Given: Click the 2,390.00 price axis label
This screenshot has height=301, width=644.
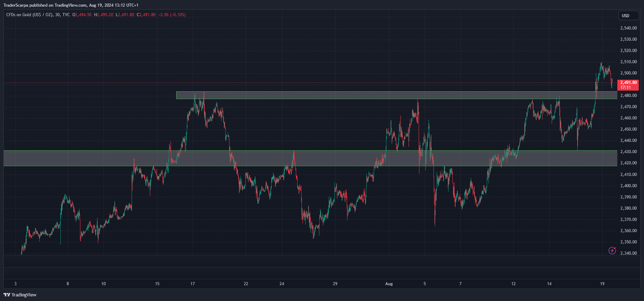Looking at the screenshot, I should (x=628, y=197).
